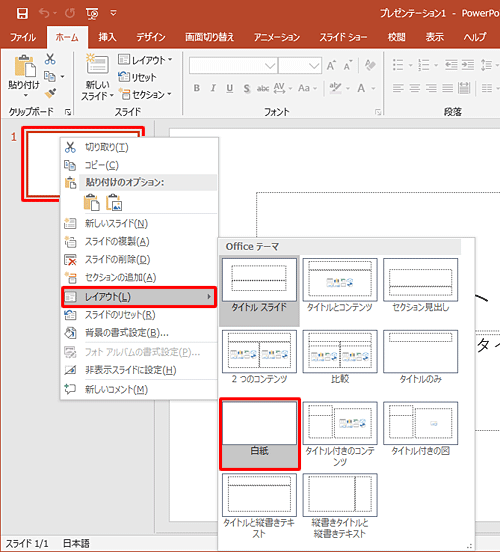
Task: Click the Numbering list icon
Action: pos(424,65)
